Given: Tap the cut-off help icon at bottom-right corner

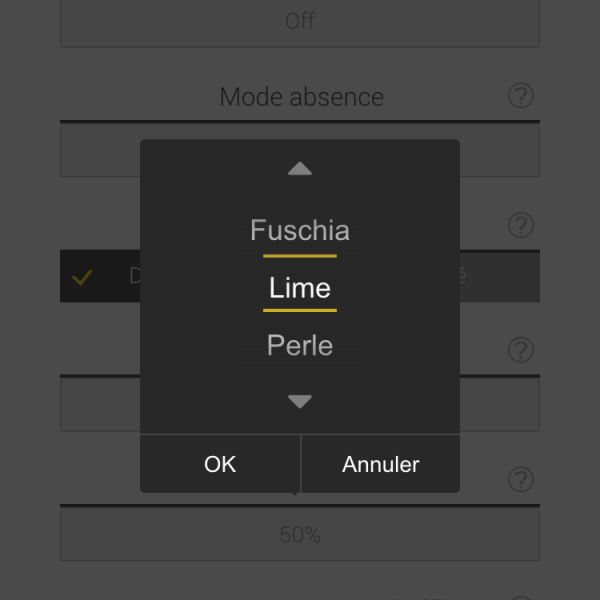Looking at the screenshot, I should click(520, 596).
